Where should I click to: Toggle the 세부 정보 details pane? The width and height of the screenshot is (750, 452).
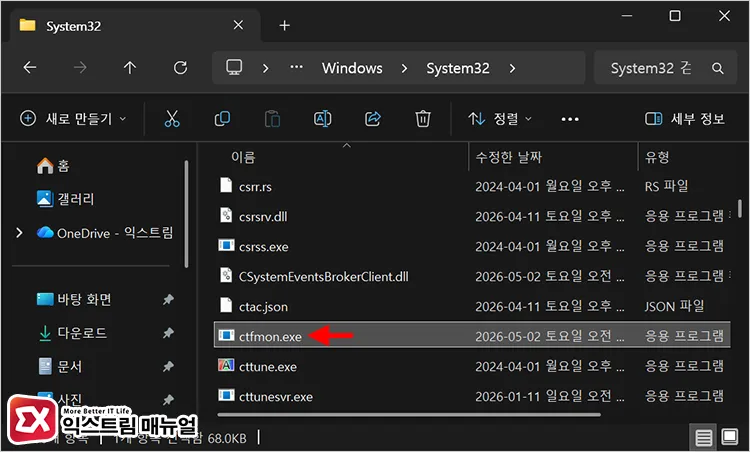(x=685, y=119)
